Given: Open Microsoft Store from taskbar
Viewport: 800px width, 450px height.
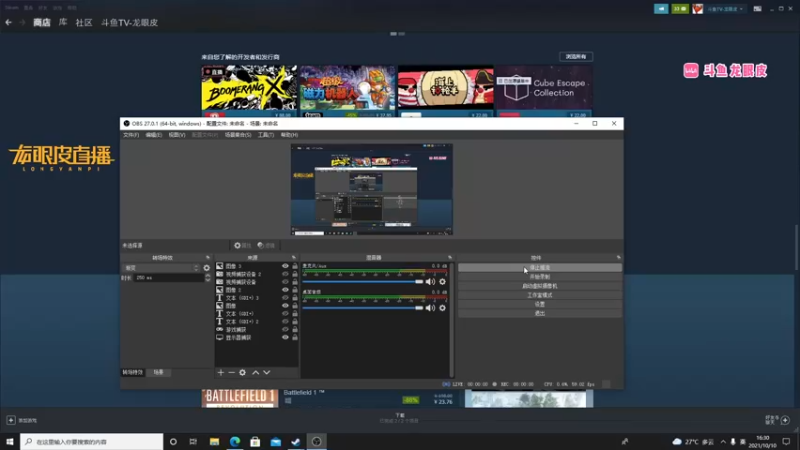Looking at the screenshot, I should coord(255,441).
